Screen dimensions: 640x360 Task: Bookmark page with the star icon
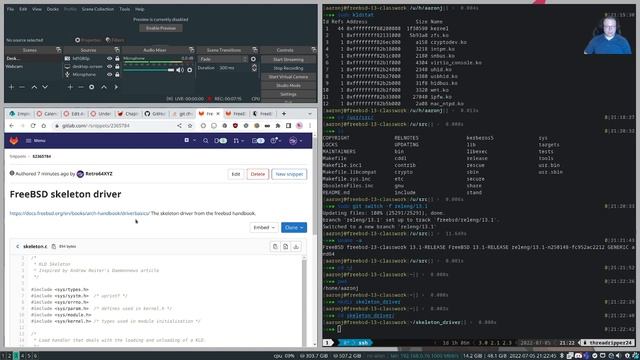190,126
